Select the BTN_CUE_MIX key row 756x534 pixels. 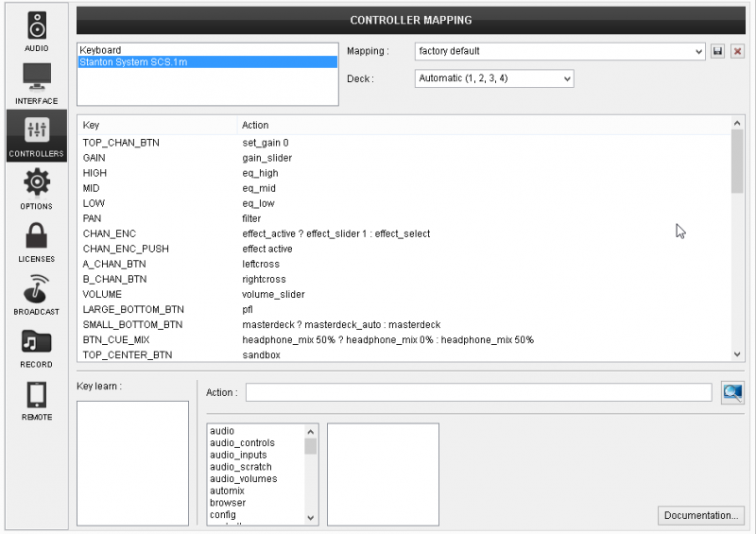point(404,340)
